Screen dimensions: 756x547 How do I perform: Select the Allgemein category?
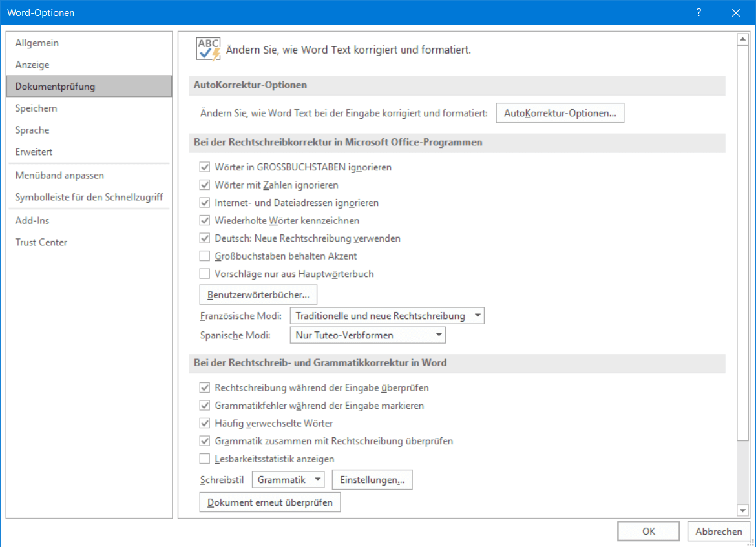37,43
